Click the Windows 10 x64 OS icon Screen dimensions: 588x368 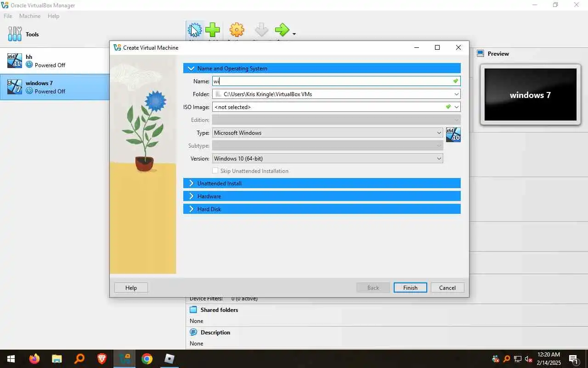(x=453, y=135)
